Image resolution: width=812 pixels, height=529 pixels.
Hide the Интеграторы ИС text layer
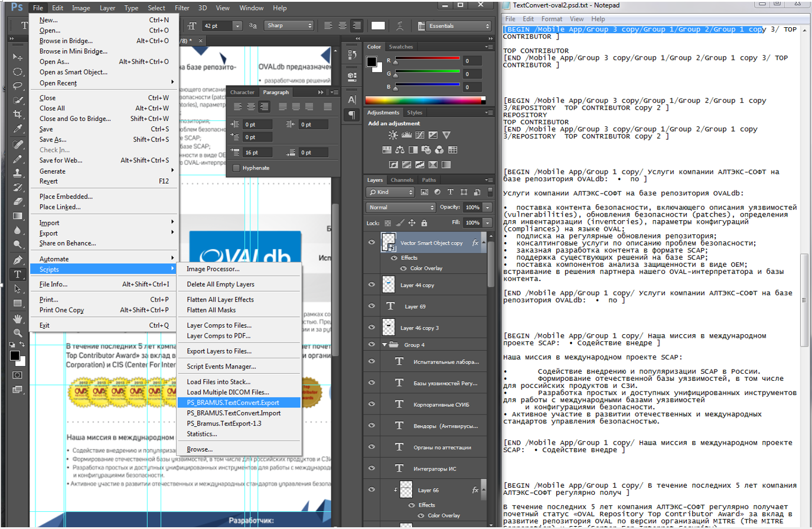[x=371, y=468]
